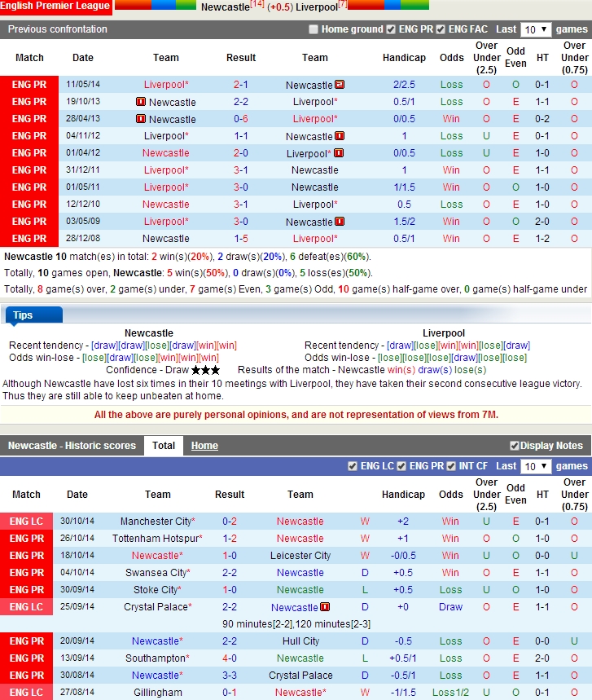Click the ENG PR badge in 11/05/14 row
The width and height of the screenshot is (592, 700).
point(29,85)
